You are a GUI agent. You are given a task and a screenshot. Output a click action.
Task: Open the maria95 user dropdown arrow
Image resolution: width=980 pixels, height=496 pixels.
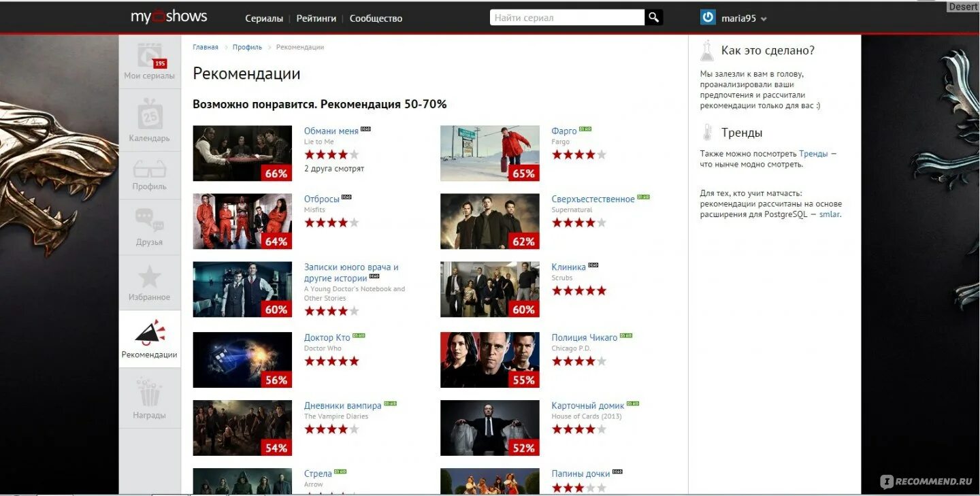point(764,19)
